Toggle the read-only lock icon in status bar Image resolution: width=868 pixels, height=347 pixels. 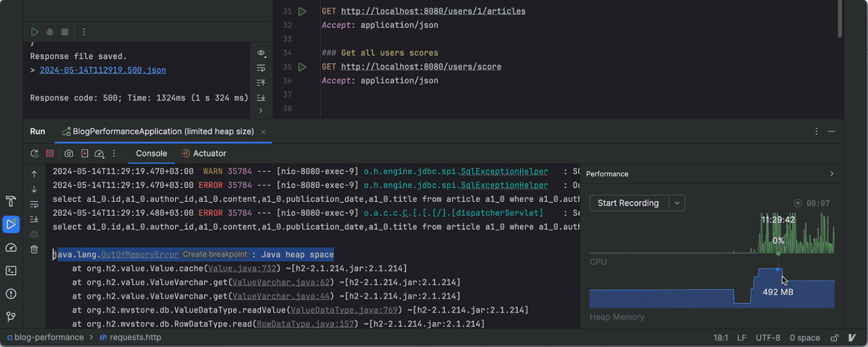click(x=834, y=338)
